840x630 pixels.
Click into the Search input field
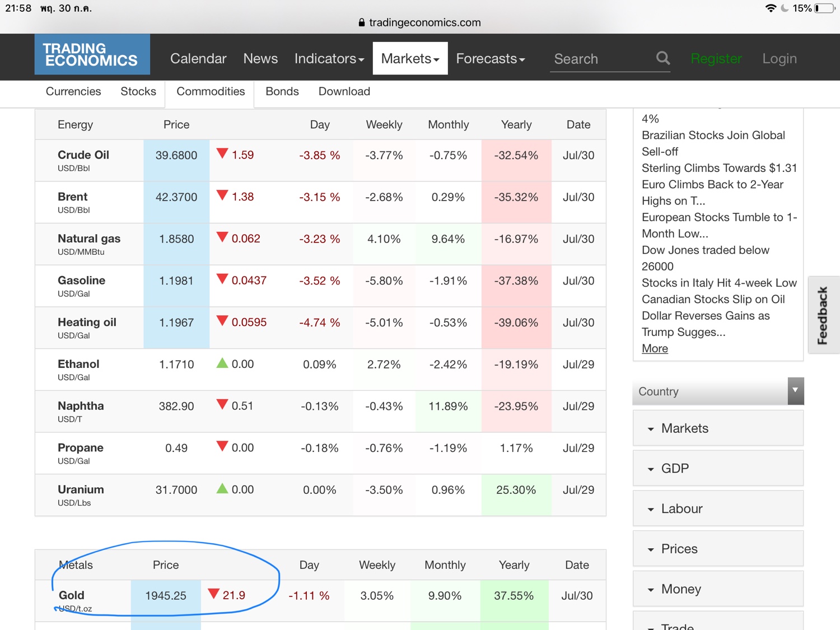(599, 59)
